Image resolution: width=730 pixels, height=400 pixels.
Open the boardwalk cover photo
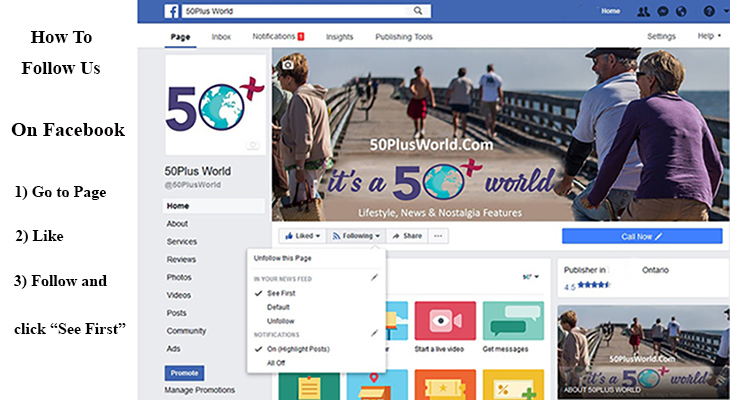500,134
